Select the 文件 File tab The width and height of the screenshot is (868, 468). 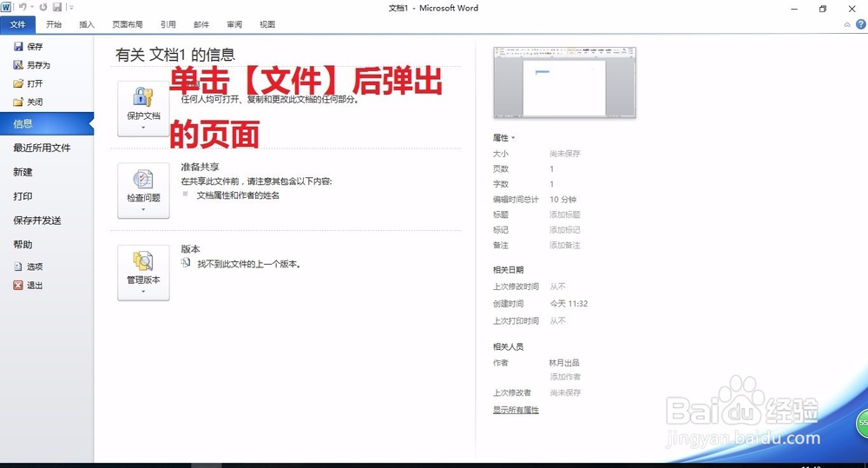click(17, 24)
